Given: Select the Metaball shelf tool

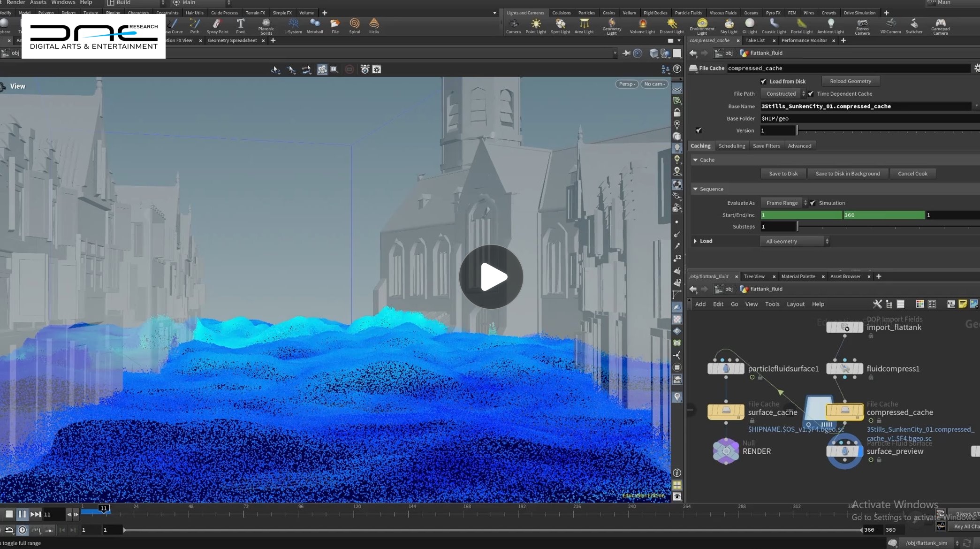Looking at the screenshot, I should (315, 26).
